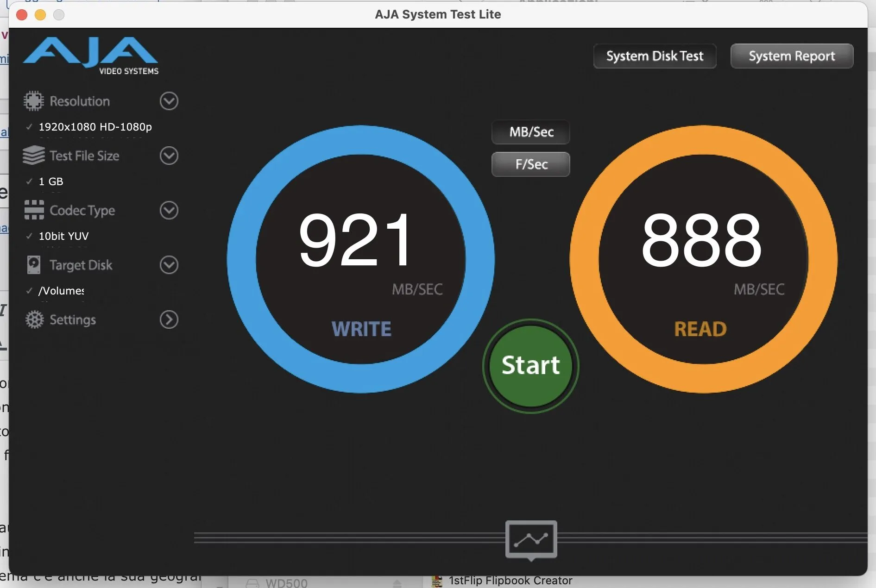
Task: Switch to the System Report view
Action: pos(791,56)
